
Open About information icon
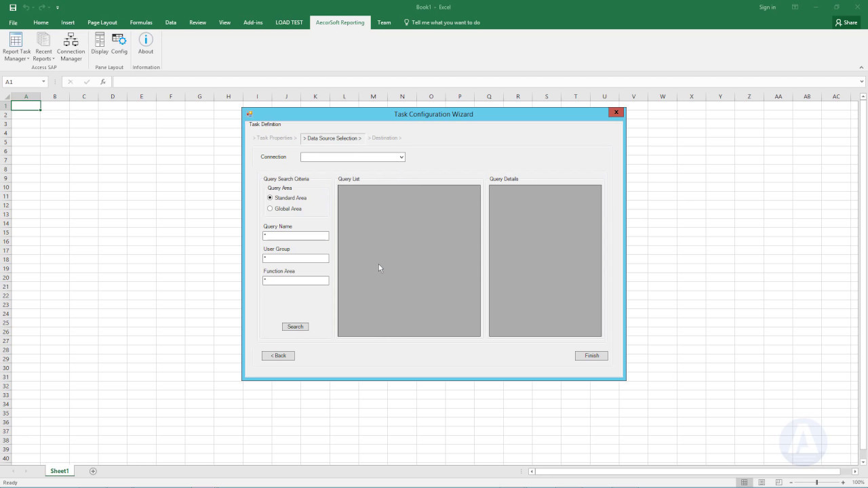146,43
